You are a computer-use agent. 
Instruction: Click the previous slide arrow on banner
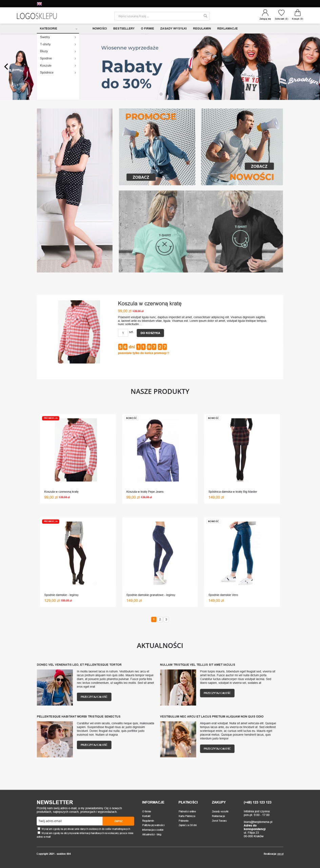pyautogui.click(x=6, y=66)
